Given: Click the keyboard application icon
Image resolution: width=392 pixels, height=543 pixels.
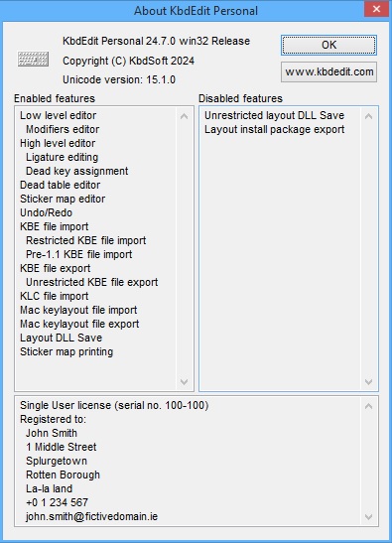Looking at the screenshot, I should point(33,59).
